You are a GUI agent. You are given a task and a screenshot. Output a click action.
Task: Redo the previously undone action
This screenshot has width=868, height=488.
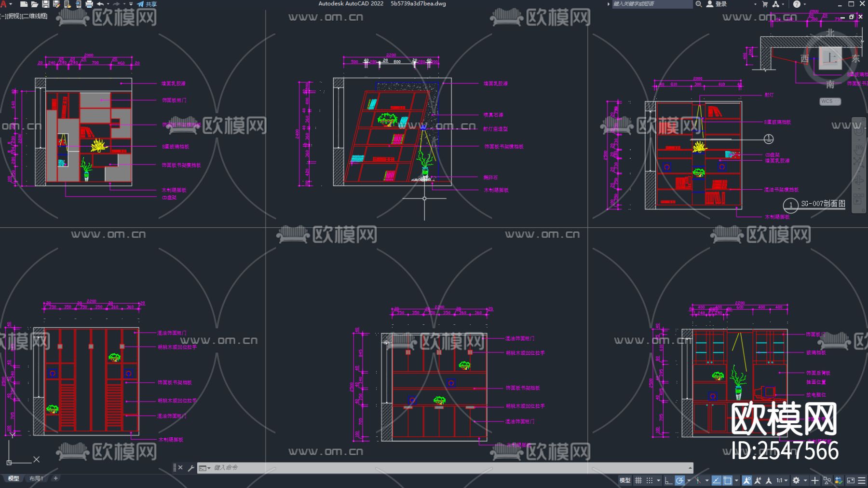(116, 4)
